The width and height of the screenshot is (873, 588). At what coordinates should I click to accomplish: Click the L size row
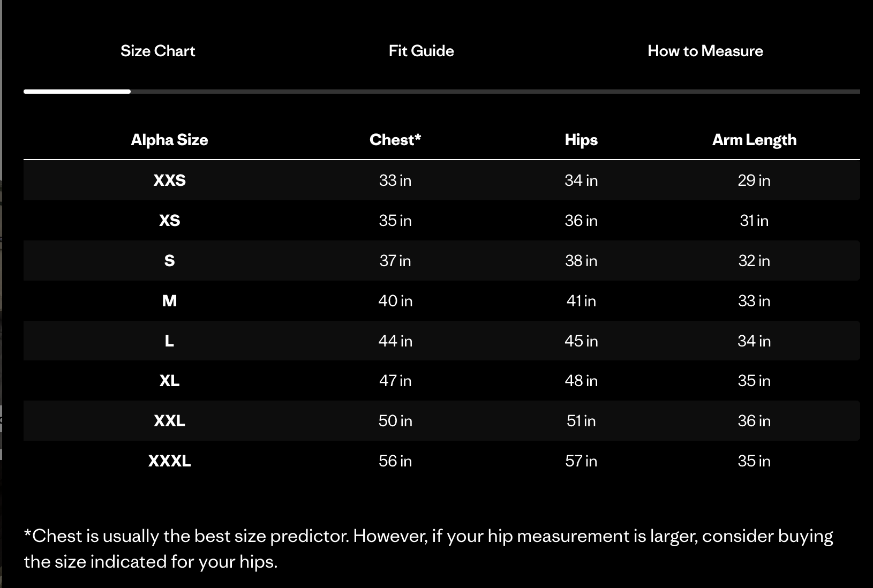169,341
